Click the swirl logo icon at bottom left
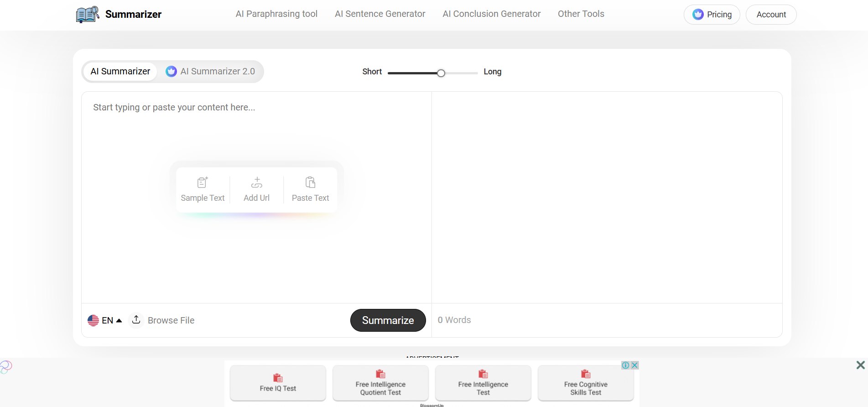 click(5, 367)
